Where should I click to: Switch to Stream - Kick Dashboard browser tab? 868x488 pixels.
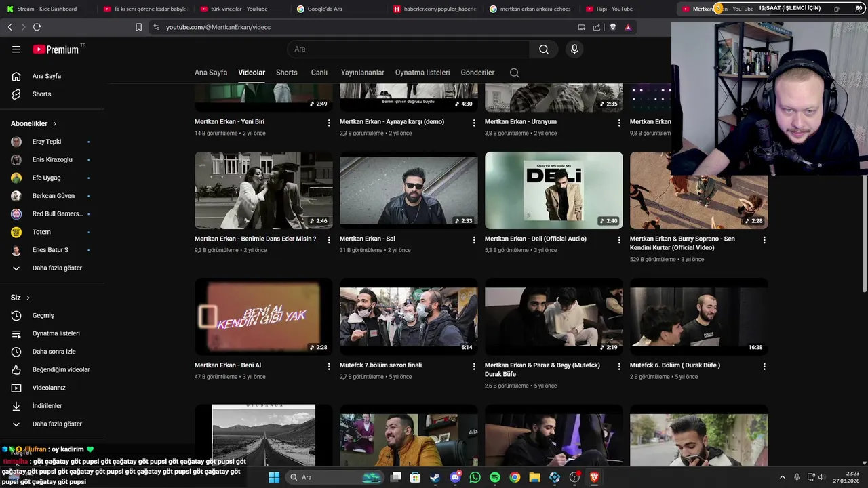(46, 9)
